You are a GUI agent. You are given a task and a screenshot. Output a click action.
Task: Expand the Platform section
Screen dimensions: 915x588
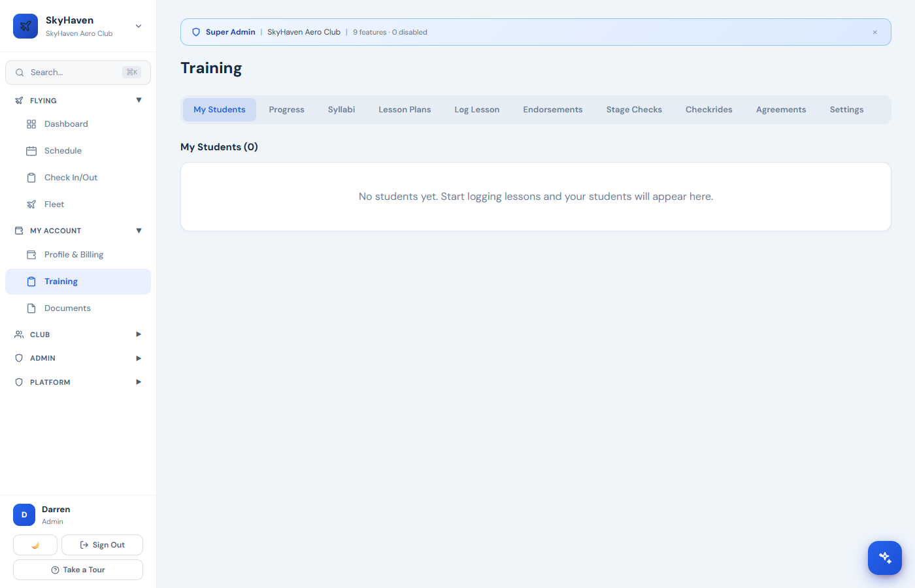(138, 382)
